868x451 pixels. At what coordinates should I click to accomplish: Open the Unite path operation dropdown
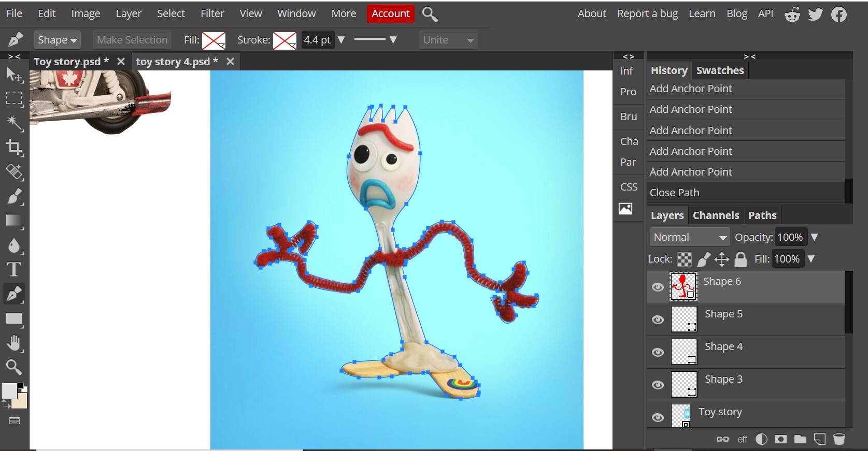(x=448, y=40)
